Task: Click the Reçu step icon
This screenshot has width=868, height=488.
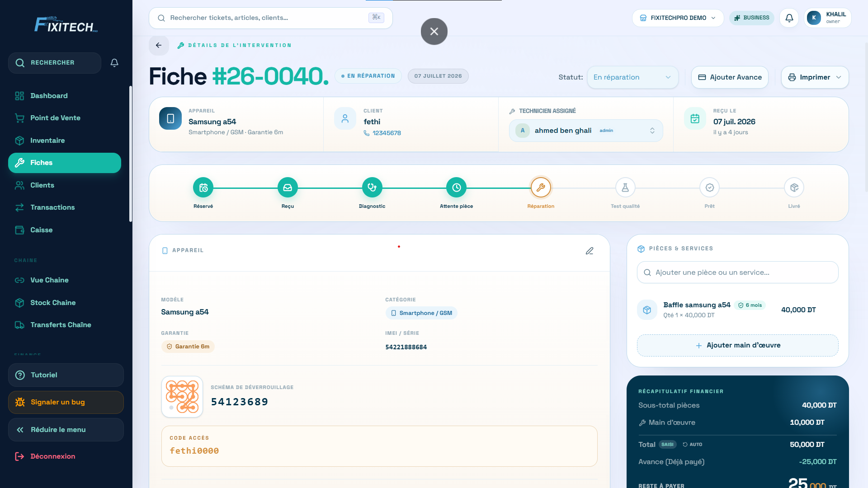Action: (288, 188)
